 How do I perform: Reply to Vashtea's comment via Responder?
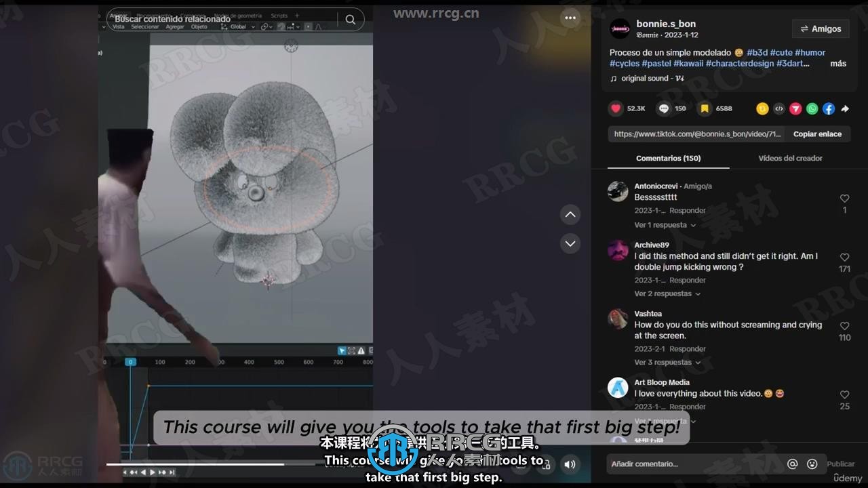click(x=688, y=349)
